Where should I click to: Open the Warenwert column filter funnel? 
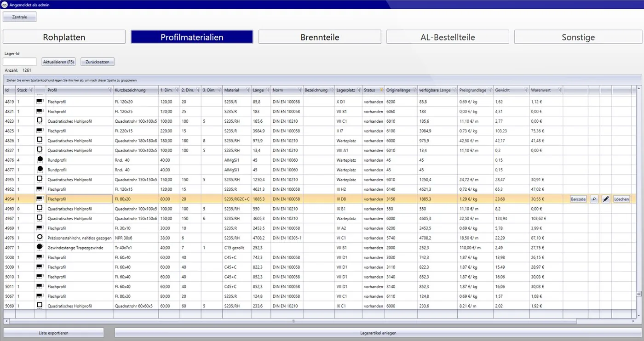click(559, 90)
